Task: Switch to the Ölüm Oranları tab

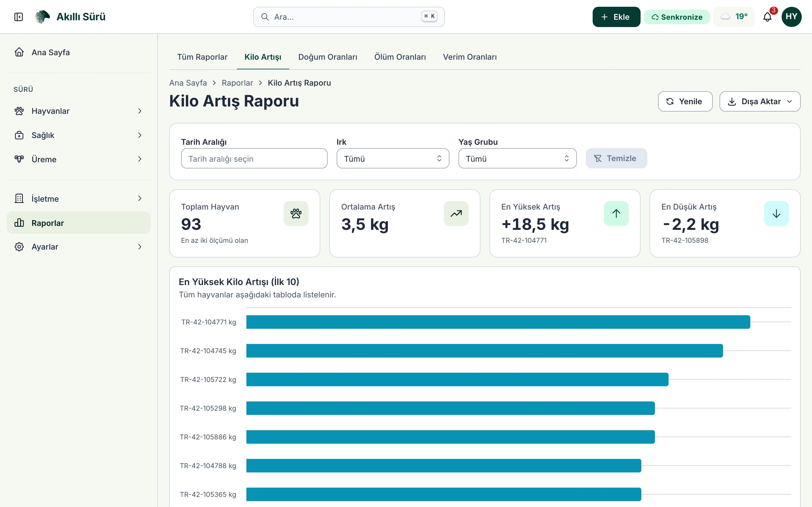Action: point(400,57)
